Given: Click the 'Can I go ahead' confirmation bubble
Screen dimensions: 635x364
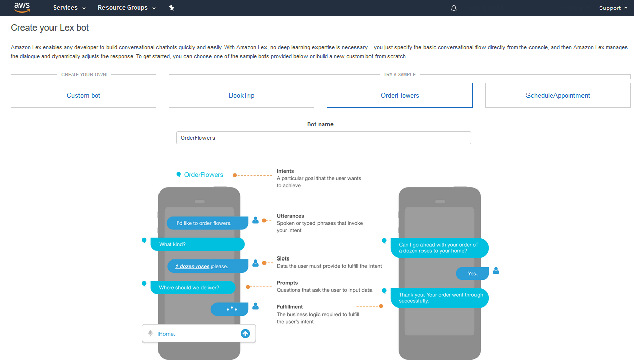Looking at the screenshot, I should (440, 248).
